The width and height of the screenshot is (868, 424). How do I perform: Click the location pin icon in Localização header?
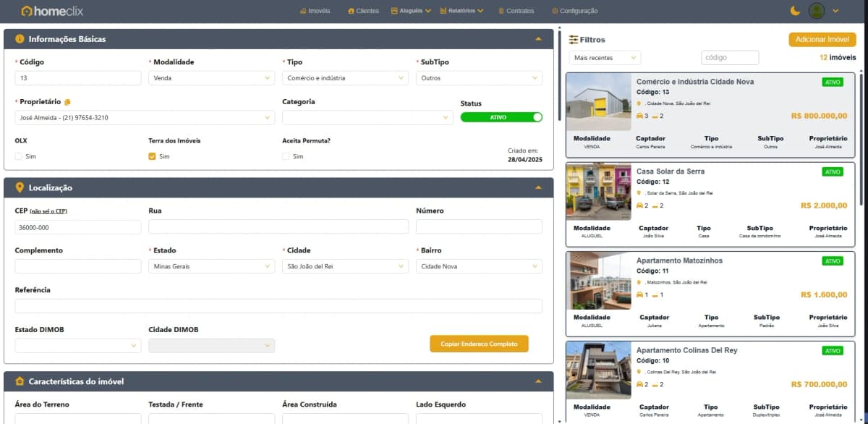pos(19,187)
